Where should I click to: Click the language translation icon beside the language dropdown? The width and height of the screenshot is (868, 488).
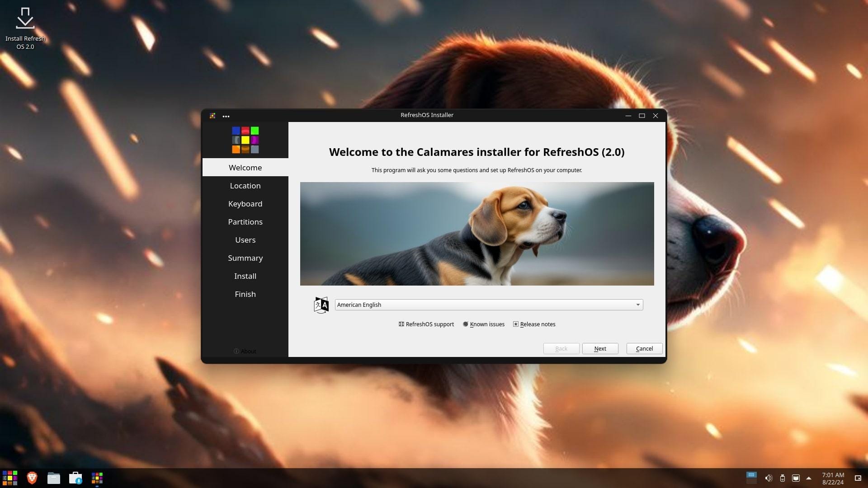(321, 305)
